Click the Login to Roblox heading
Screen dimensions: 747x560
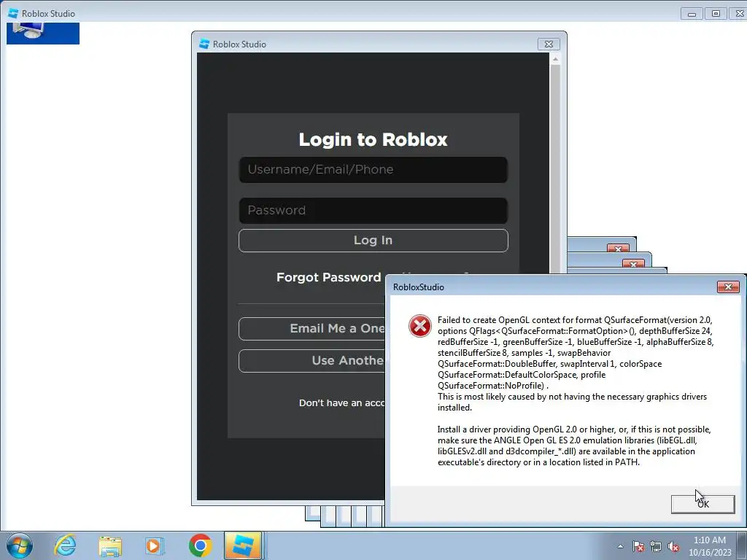373,139
